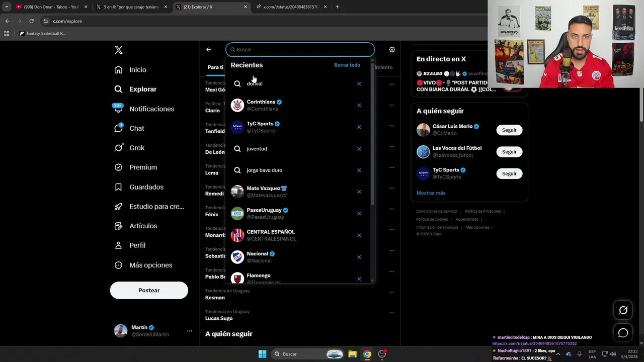Open the Grok icon in sidebar

click(x=118, y=148)
